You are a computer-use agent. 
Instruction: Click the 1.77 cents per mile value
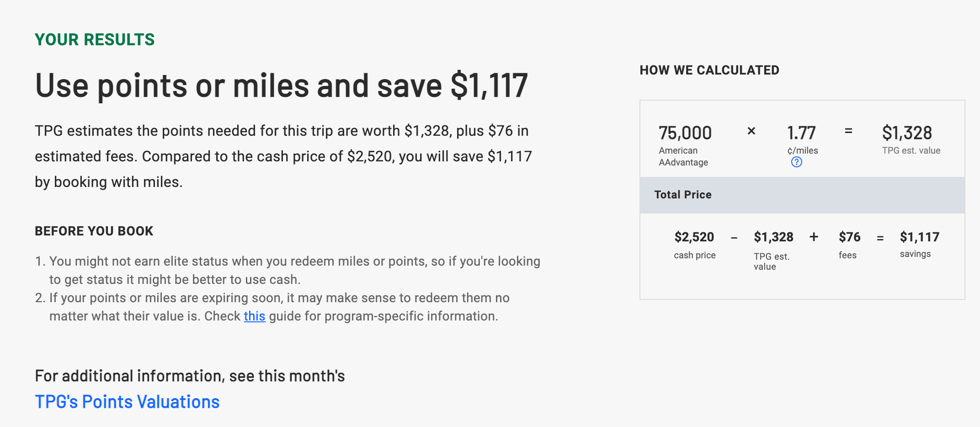click(x=801, y=133)
